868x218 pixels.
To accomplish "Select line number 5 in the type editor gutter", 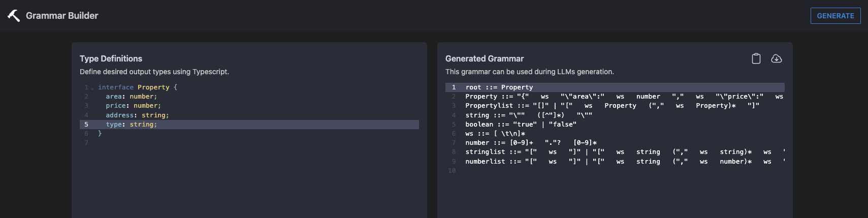I will pyautogui.click(x=86, y=124).
